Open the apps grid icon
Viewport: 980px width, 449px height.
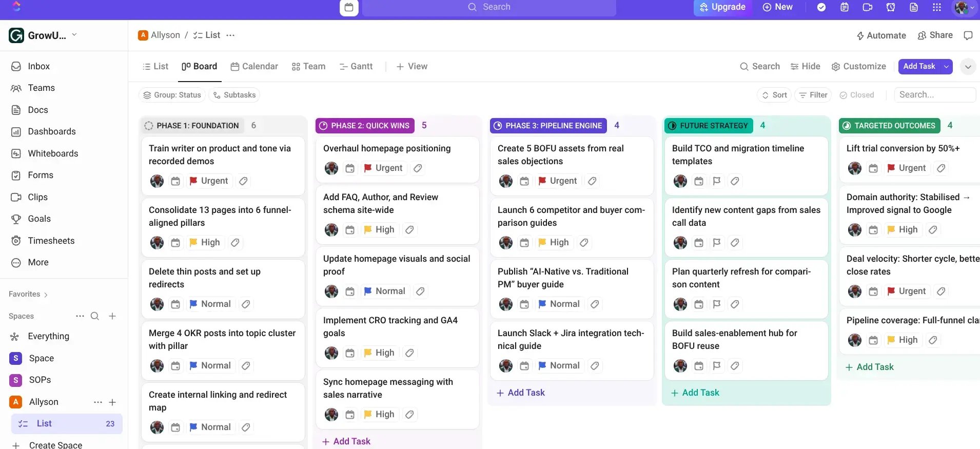937,7
